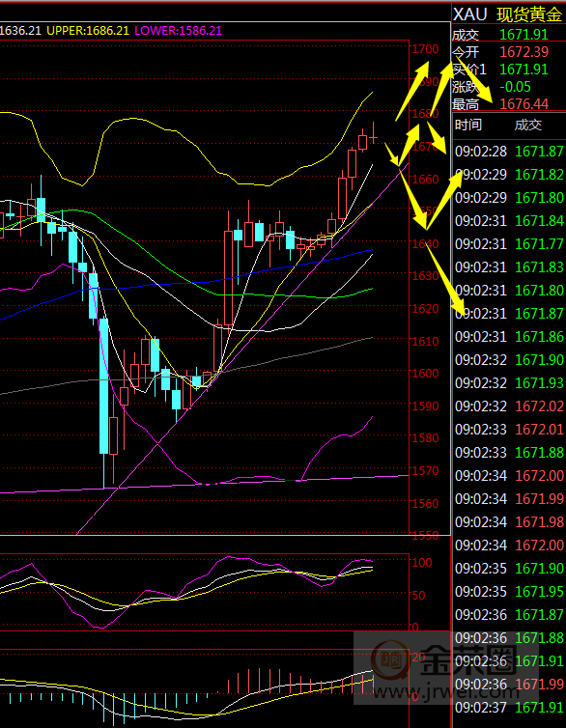Select the tick row 09:02:31 1671.83

coord(509,266)
